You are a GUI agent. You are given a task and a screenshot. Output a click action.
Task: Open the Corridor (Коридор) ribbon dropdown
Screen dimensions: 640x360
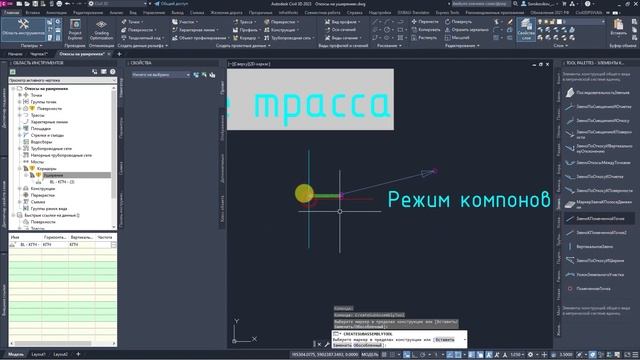[247, 38]
